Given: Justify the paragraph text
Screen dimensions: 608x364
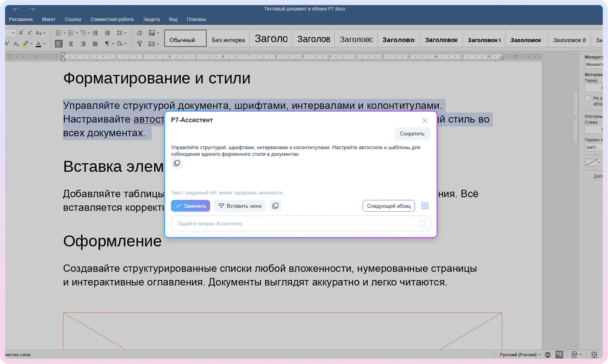Looking at the screenshot, I should [x=95, y=44].
